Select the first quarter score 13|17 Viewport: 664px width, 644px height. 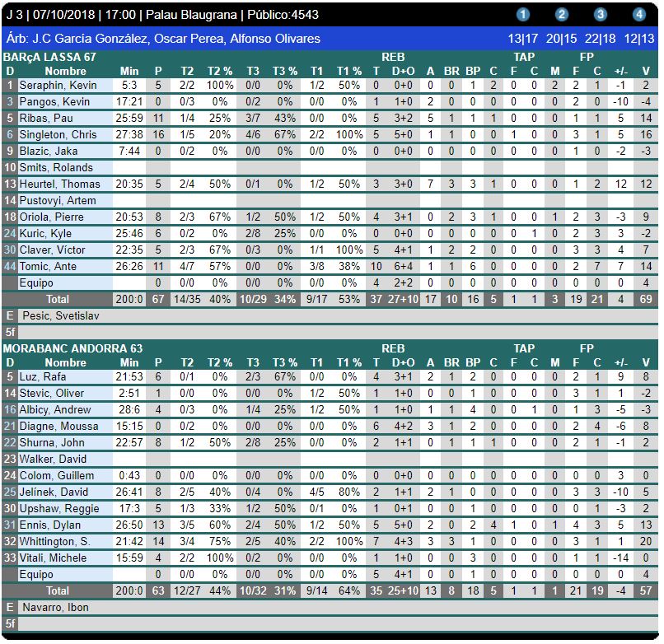[x=523, y=39]
